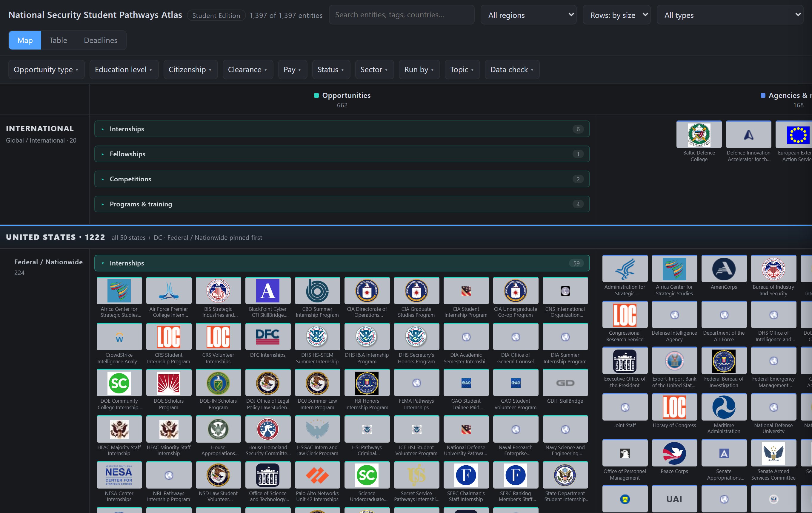Image resolution: width=812 pixels, height=513 pixels.
Task: Open the All regions dropdown
Action: [528, 15]
